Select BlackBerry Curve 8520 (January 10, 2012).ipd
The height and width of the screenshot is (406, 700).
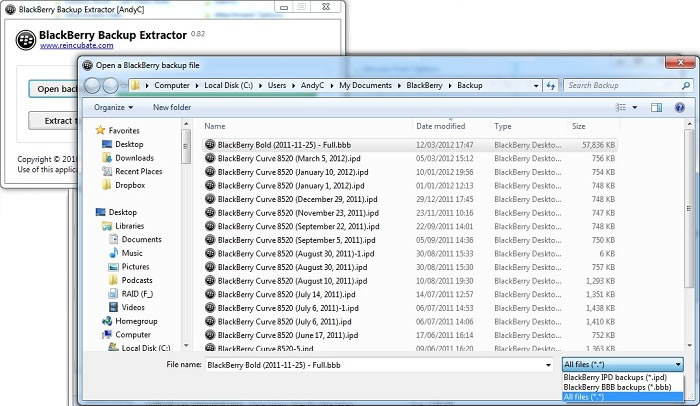coord(410,172)
